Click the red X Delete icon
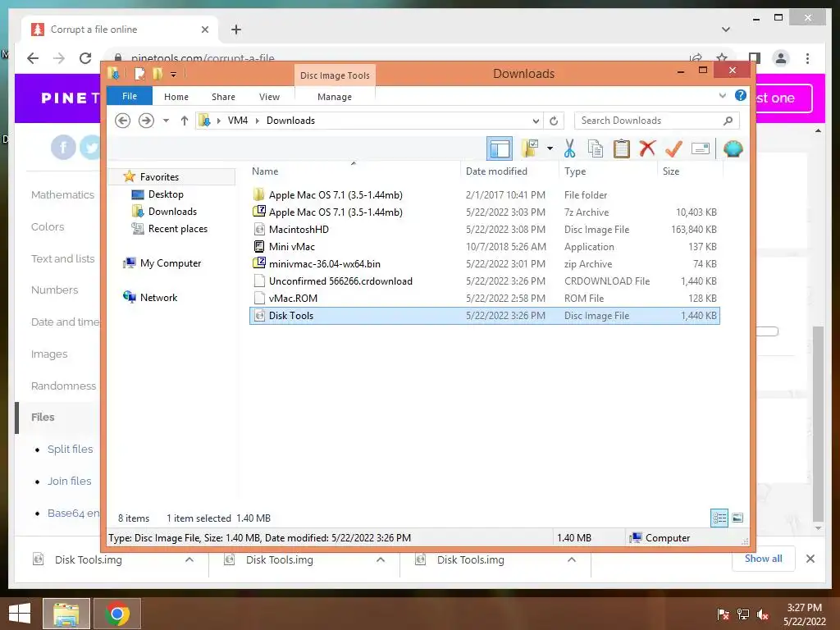This screenshot has height=630, width=840. pyautogui.click(x=647, y=148)
